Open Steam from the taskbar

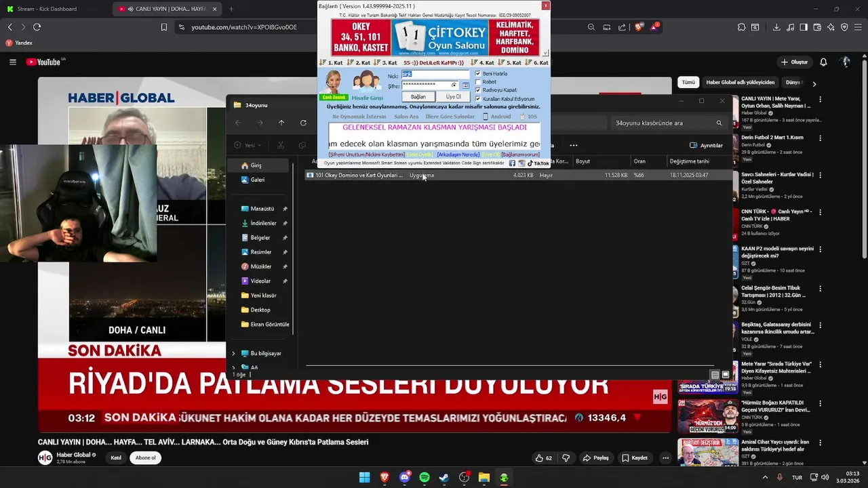click(x=444, y=477)
